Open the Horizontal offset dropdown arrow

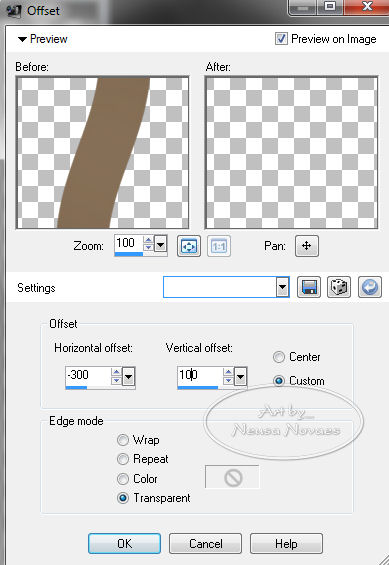click(129, 377)
